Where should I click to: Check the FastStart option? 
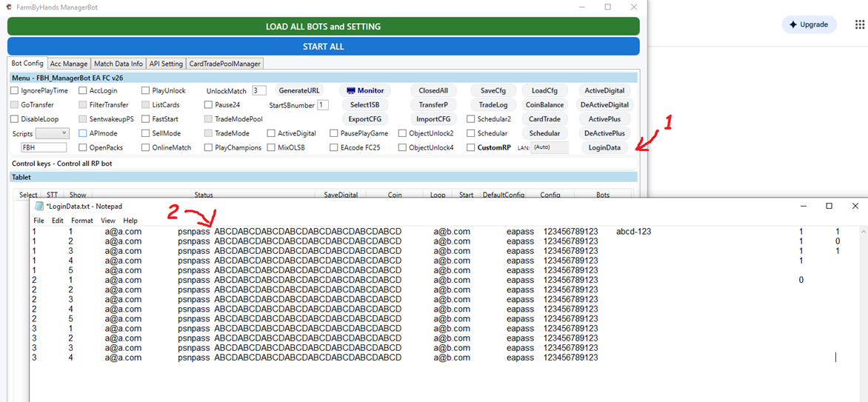click(x=146, y=118)
